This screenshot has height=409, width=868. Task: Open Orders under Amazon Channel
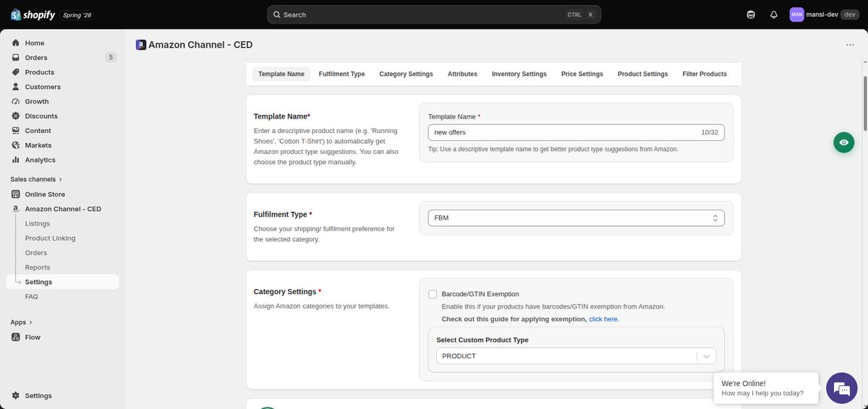tap(36, 253)
